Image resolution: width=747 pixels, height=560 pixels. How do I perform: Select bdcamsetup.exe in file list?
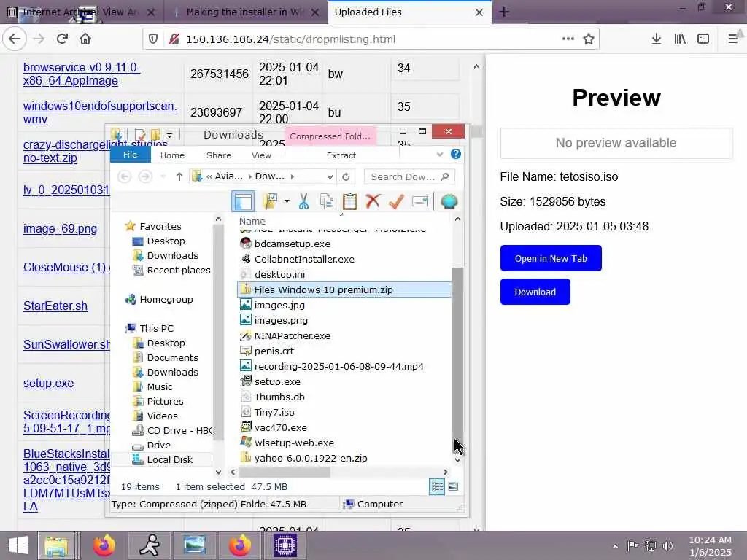pos(292,244)
